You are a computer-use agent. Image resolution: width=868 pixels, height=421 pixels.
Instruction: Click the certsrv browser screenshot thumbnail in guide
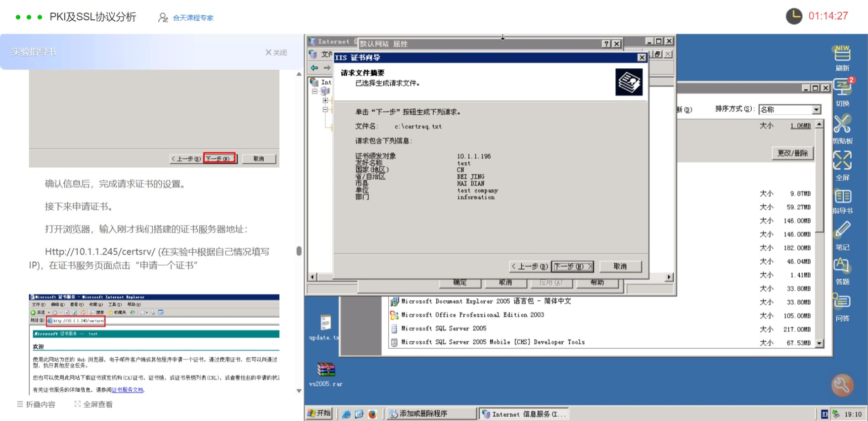(x=154, y=344)
